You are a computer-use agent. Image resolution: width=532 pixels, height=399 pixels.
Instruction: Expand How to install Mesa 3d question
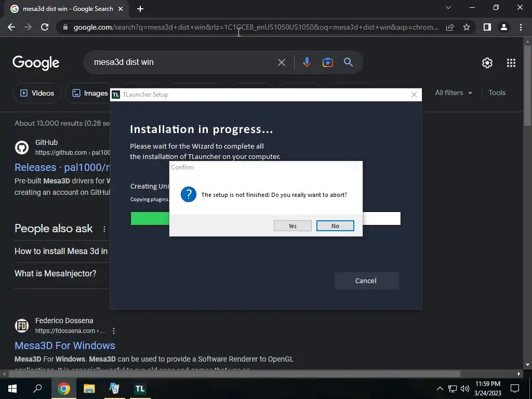coord(62,251)
